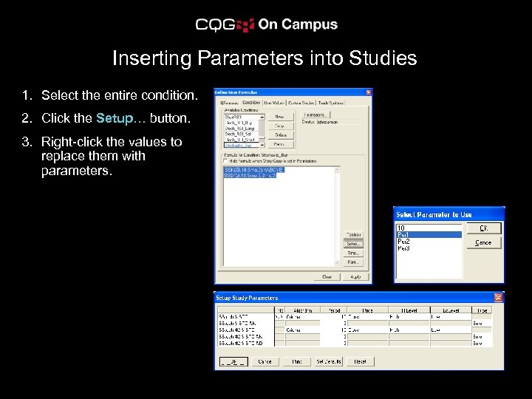Click the conditions list down arrow
Viewport: 532px width, 399px height.
pos(262,145)
